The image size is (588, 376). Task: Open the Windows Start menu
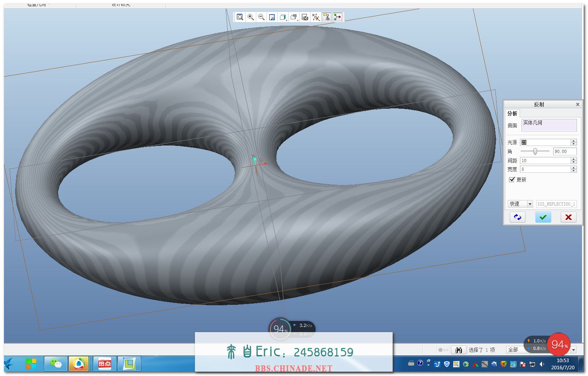tap(9, 364)
